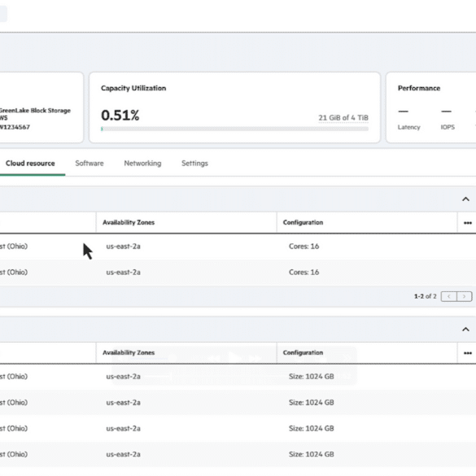The image size is (476, 476).
Task: Open column options for the Cores table
Action: point(468,223)
